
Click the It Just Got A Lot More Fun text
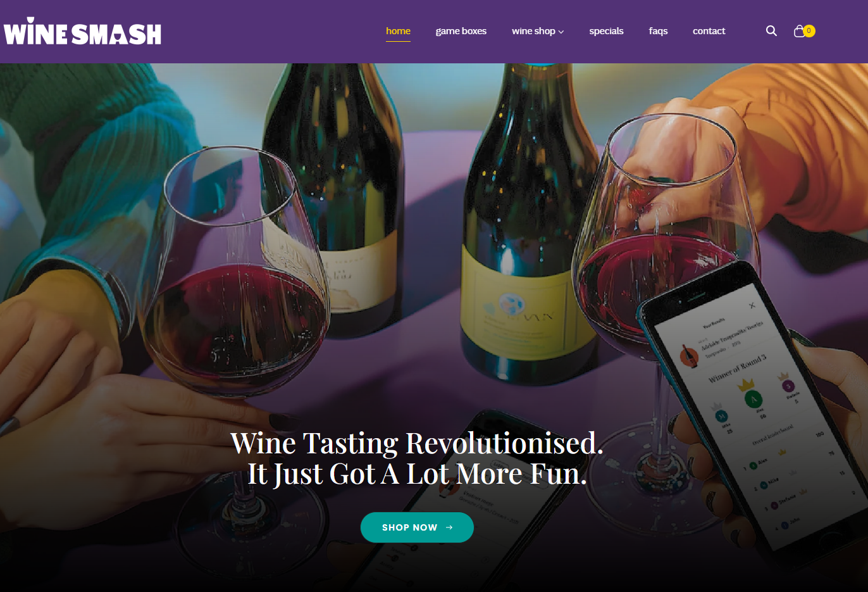point(417,474)
